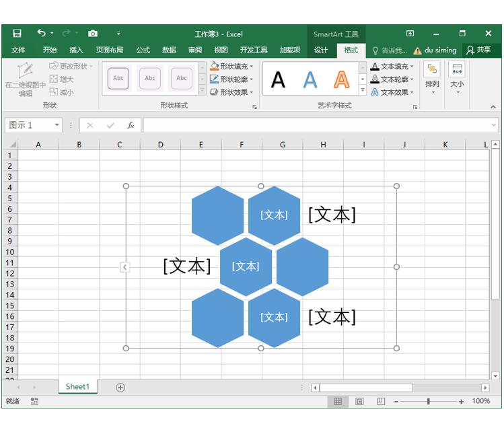Click the 共享 share button
This screenshot has width=504, height=430.
[x=479, y=50]
